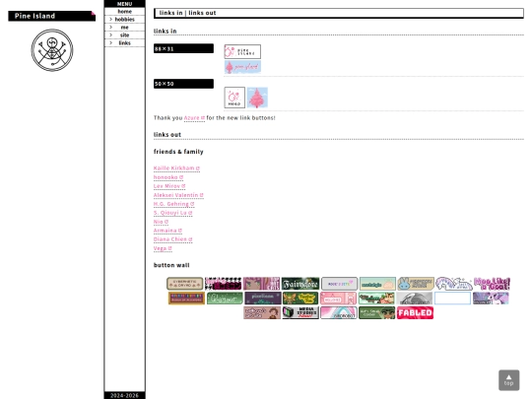
Task: Select the pink tree 88x31 link button
Action: click(242, 67)
